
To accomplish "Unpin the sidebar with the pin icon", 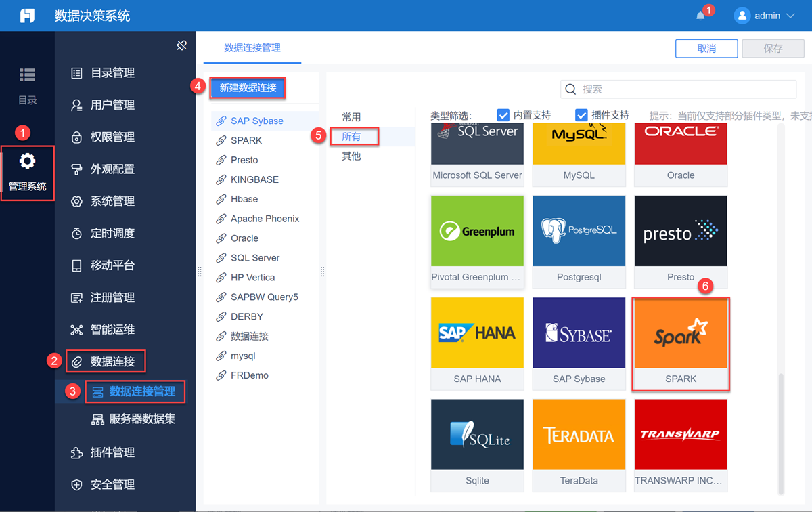I will click(181, 45).
